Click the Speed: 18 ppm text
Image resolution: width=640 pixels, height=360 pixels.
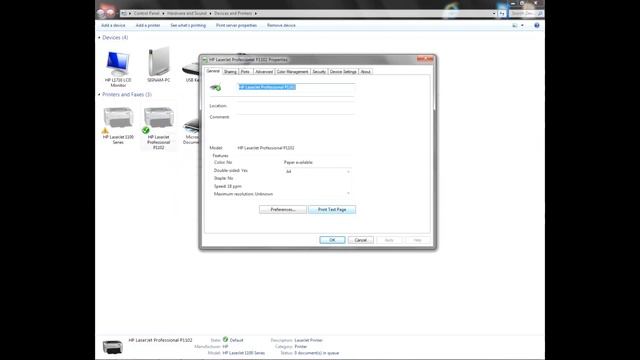pos(228,186)
